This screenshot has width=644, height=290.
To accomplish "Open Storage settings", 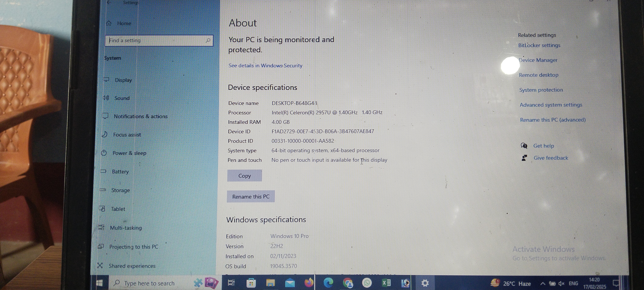I will 115,190.
